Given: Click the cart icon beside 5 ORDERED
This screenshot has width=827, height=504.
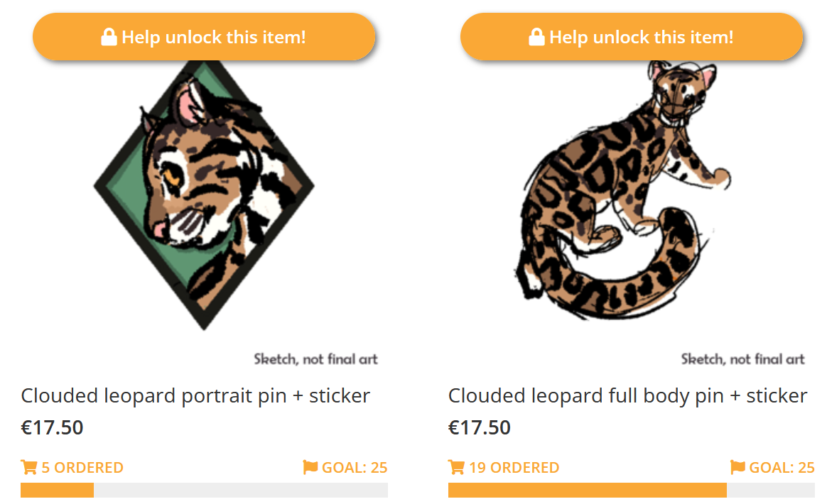Looking at the screenshot, I should [x=29, y=468].
